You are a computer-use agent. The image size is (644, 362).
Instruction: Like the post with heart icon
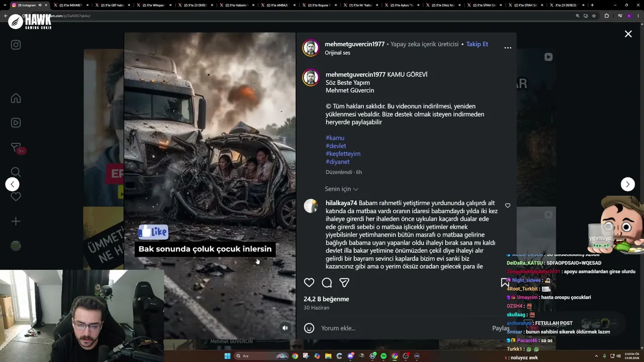click(x=309, y=283)
